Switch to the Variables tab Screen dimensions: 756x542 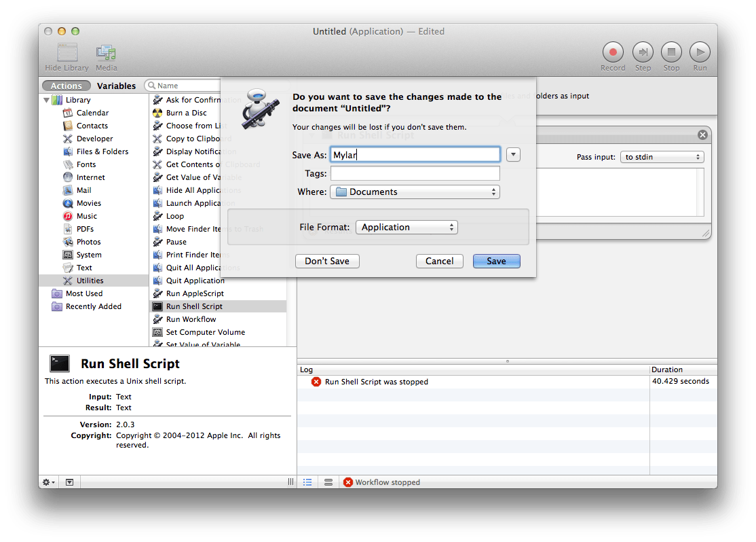click(x=116, y=86)
